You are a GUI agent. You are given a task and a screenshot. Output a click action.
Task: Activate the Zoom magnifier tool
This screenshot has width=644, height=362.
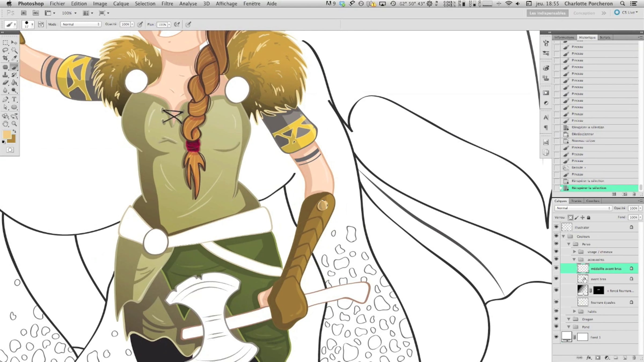click(14, 124)
